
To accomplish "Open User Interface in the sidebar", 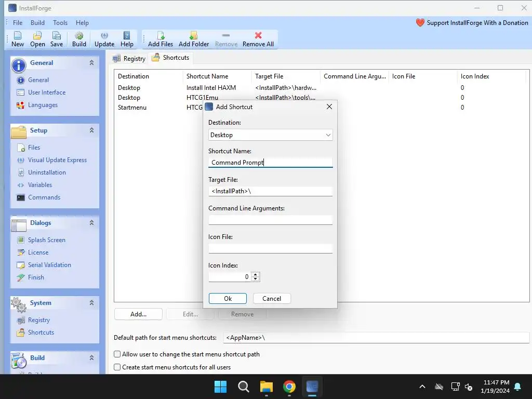I will pyautogui.click(x=47, y=92).
